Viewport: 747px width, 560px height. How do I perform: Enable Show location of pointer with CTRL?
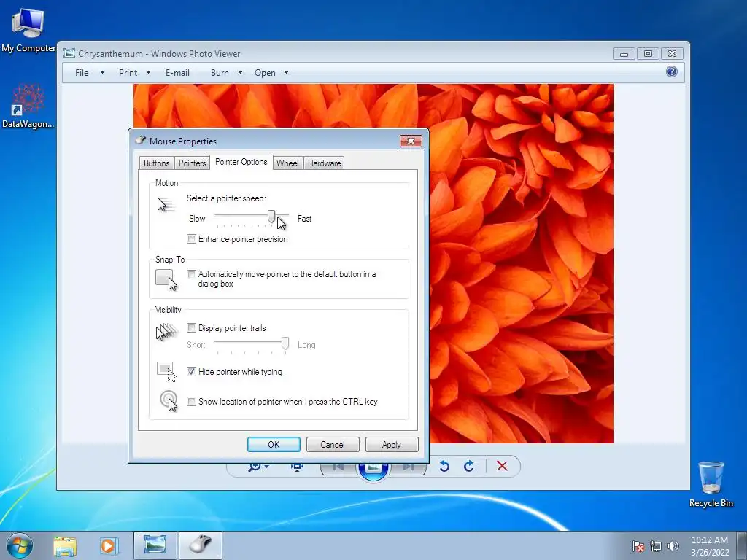coord(192,402)
